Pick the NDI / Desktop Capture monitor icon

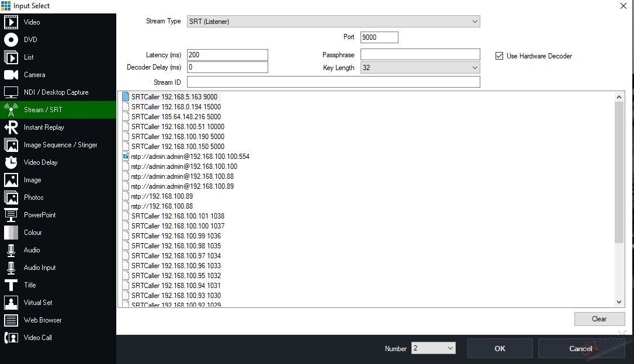11,92
